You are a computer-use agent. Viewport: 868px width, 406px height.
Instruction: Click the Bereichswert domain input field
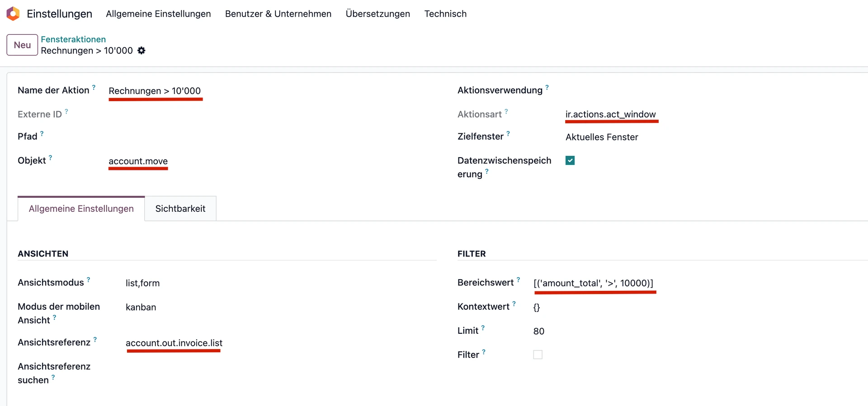593,283
